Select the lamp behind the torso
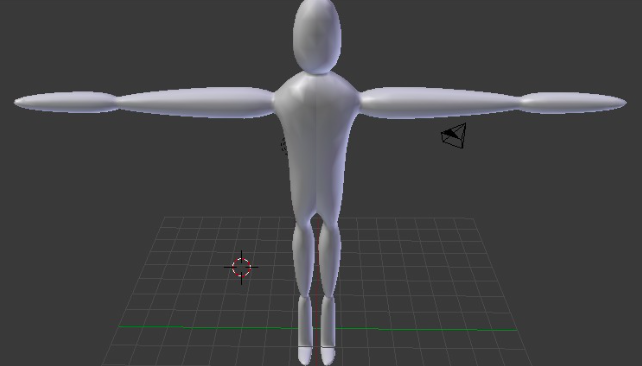 pos(284,146)
